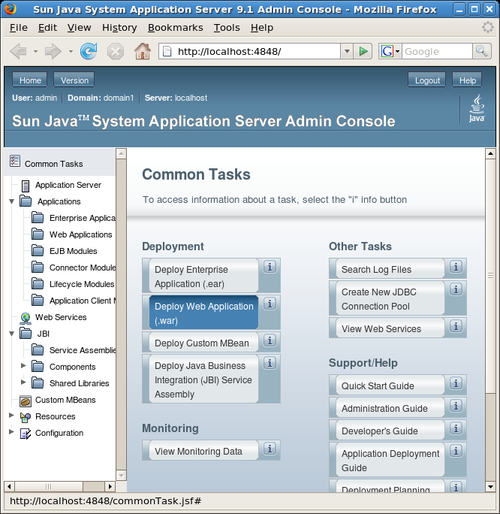
Task: Click the Firefox forward arrow button
Action: (53, 52)
